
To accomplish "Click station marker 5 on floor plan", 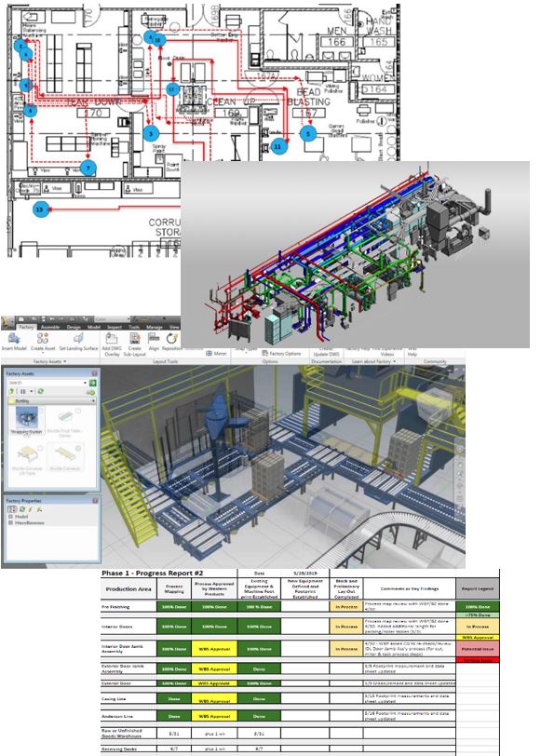I will coord(308,133).
